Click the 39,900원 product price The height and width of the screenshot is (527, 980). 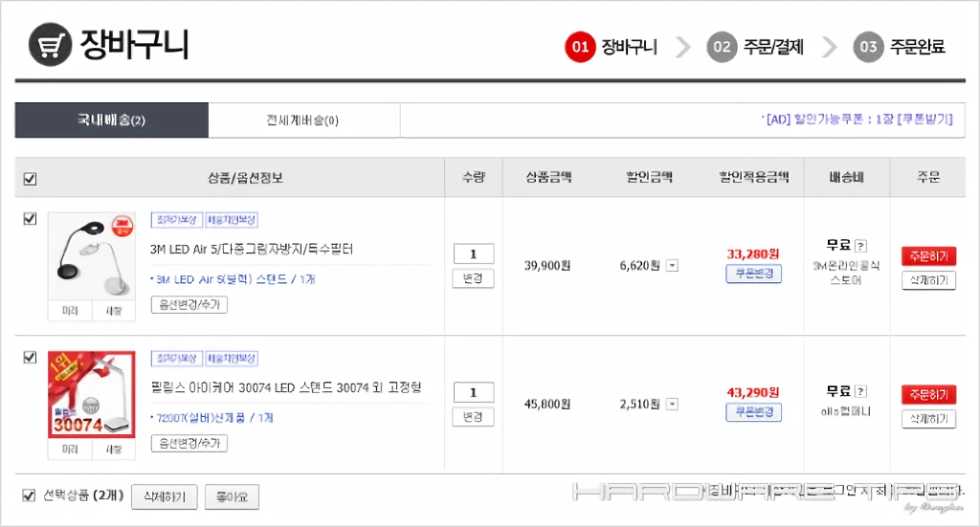coord(547,265)
